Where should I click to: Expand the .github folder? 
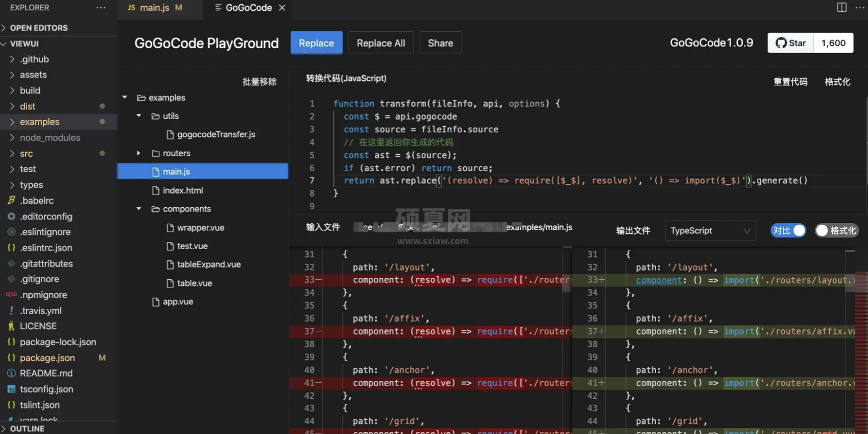[x=59, y=59]
